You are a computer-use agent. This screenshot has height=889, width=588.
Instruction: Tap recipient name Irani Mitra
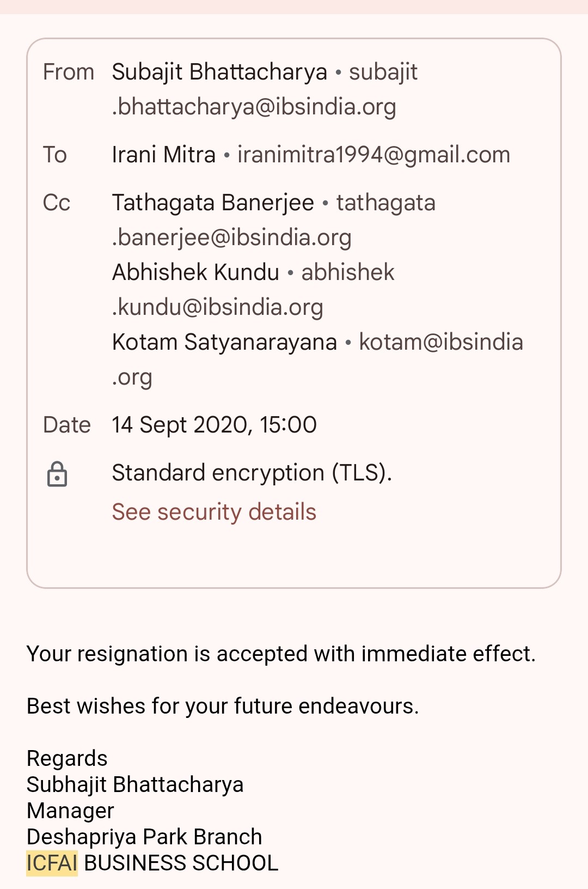(x=163, y=155)
